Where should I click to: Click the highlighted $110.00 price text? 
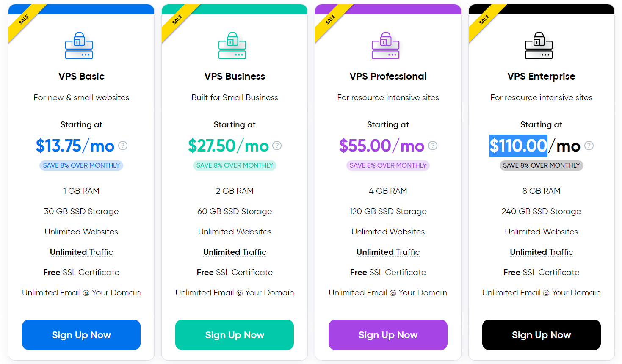(518, 146)
